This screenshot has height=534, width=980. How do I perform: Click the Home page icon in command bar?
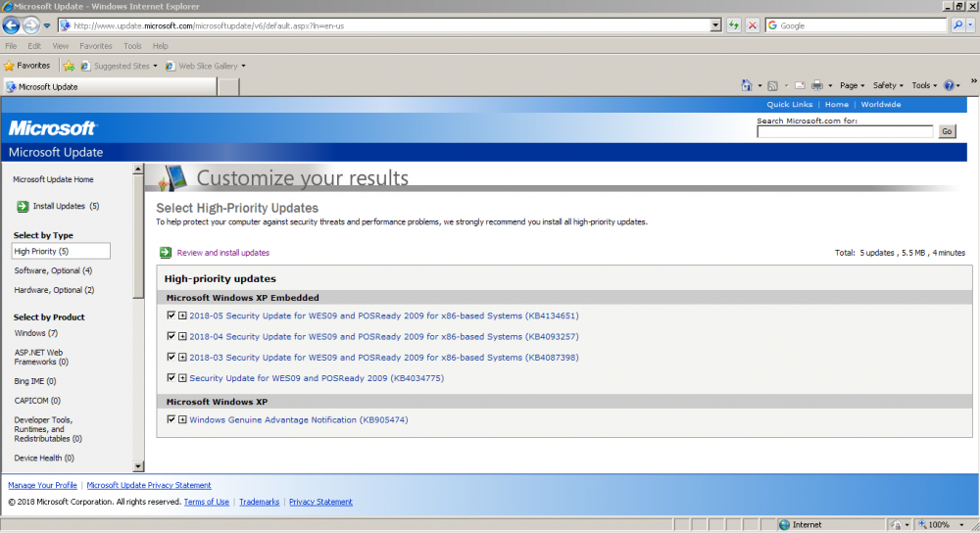746,85
